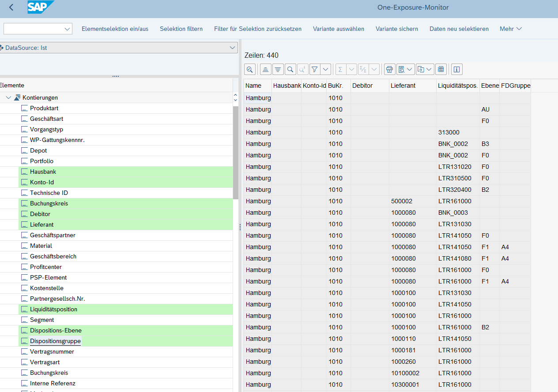The image size is (558, 392).
Task: Click Daten neu selektieren button
Action: pyautogui.click(x=459, y=29)
